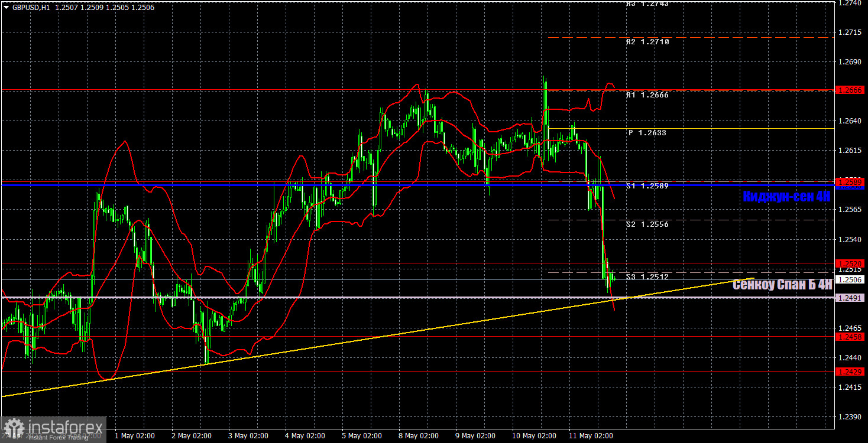Click the 1.2491 price tag on axis
The height and width of the screenshot is (443, 868).
click(x=850, y=298)
